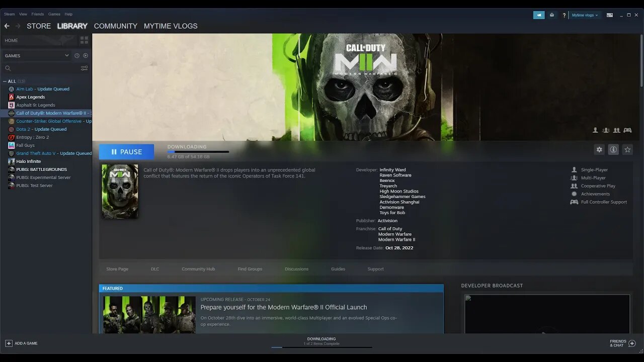Open the Games menu
Image resolution: width=644 pixels, height=362 pixels.
54,14
